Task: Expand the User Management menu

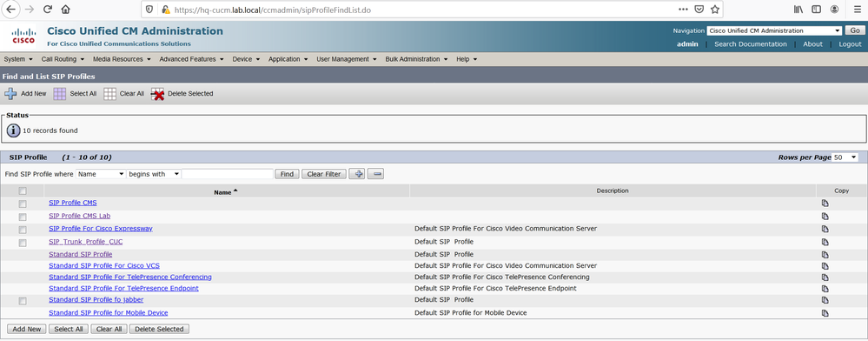Action: [347, 59]
